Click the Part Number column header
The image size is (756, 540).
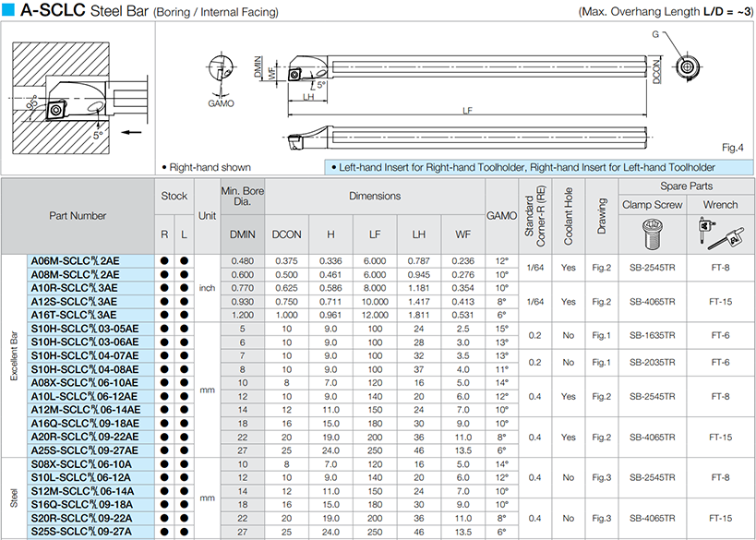tap(78, 216)
